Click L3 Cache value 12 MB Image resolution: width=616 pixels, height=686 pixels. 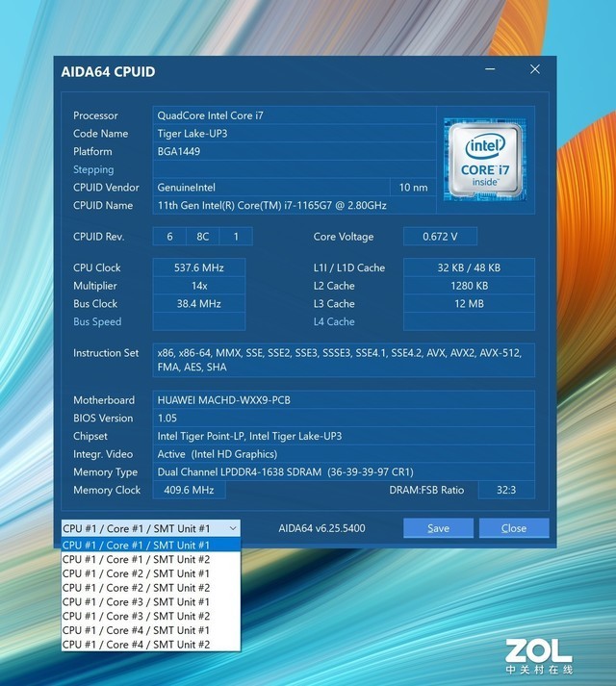point(469,304)
